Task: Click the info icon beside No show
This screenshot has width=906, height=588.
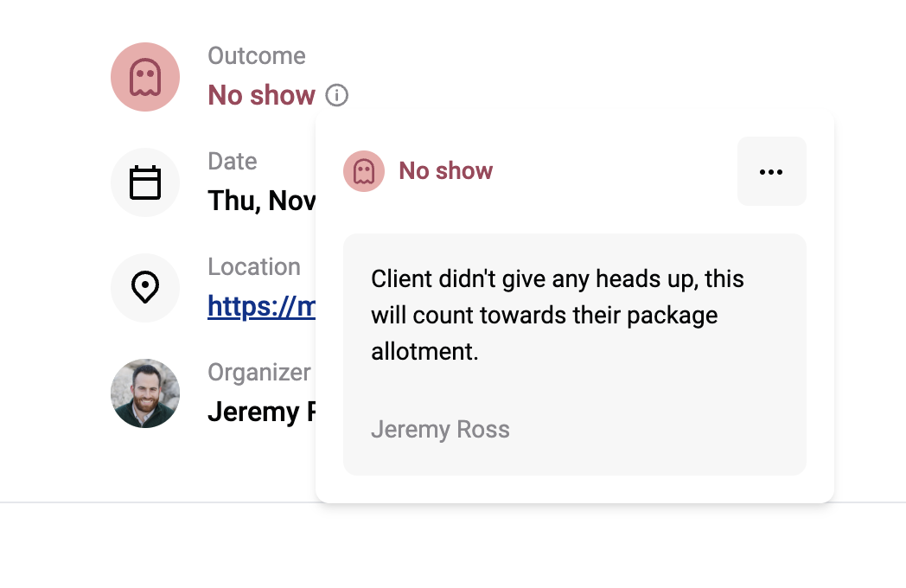Action: click(x=337, y=95)
